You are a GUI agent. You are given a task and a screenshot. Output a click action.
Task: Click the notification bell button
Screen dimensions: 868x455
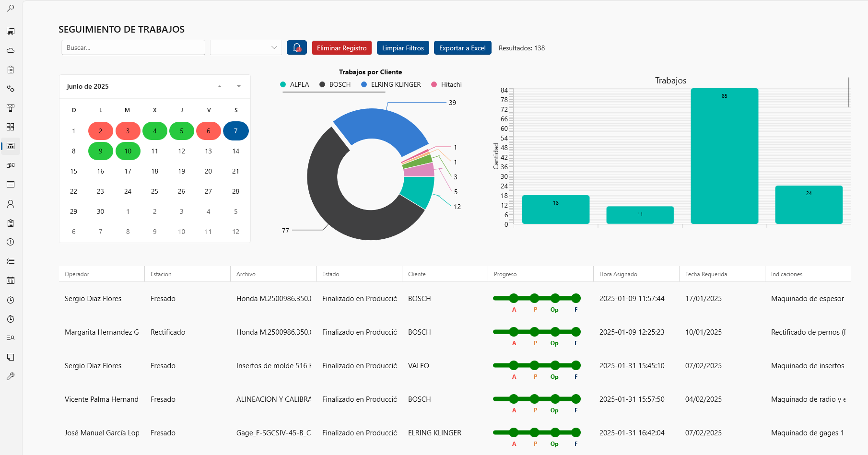pos(297,48)
